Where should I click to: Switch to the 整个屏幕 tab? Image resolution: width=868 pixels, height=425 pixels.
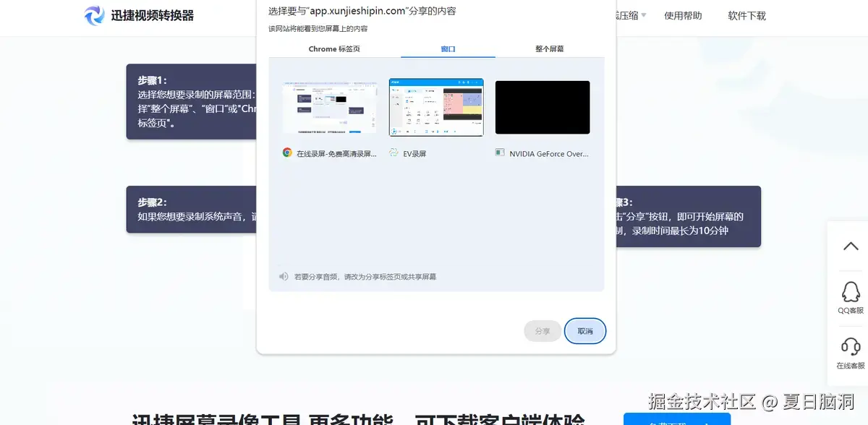550,48
